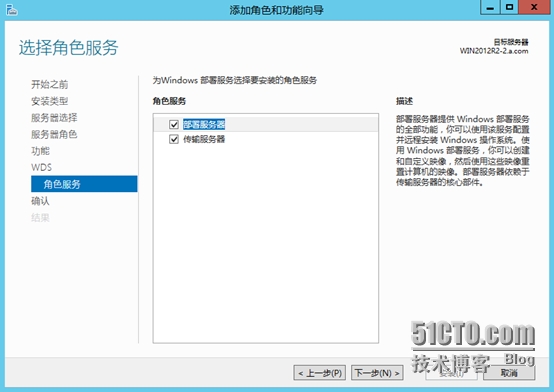This screenshot has height=392, width=554.
Task: Go to the 开始之前 step
Action: point(49,84)
